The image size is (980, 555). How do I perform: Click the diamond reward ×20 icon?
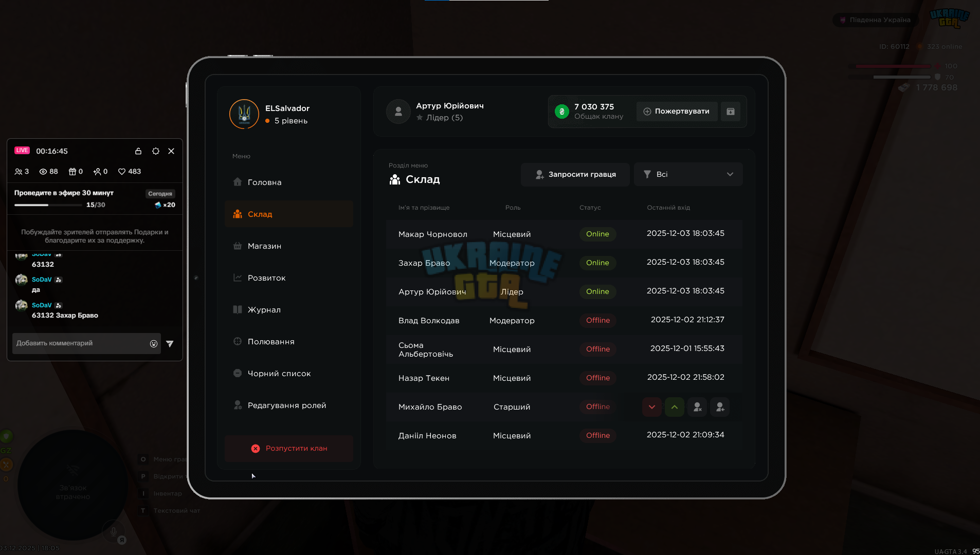point(158,205)
